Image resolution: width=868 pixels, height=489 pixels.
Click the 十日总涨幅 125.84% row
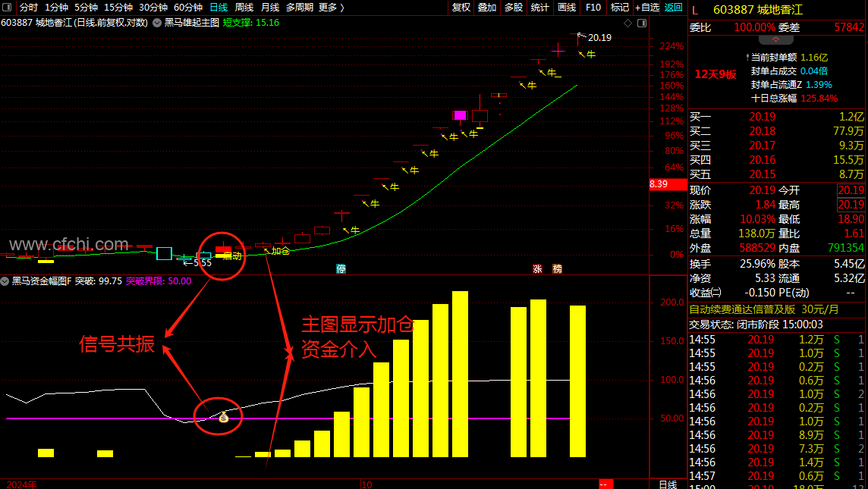tap(794, 99)
